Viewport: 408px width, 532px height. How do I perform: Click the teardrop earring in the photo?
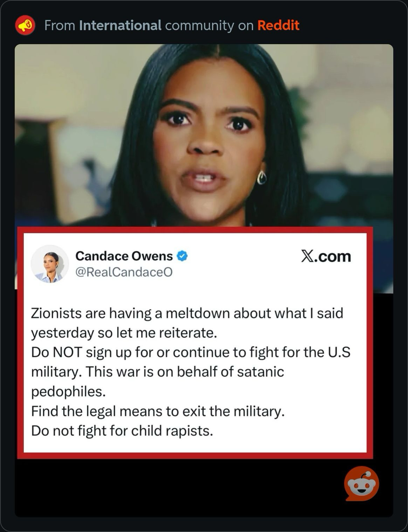click(x=261, y=177)
